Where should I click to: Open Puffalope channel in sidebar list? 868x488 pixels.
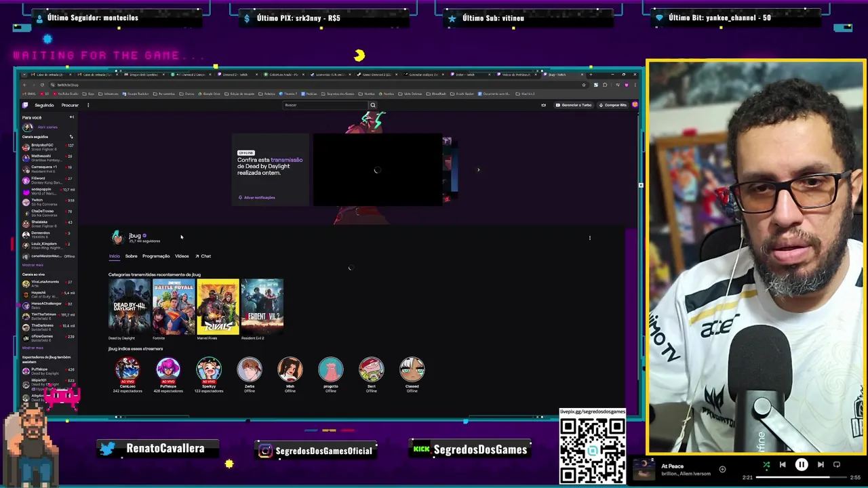click(x=47, y=371)
